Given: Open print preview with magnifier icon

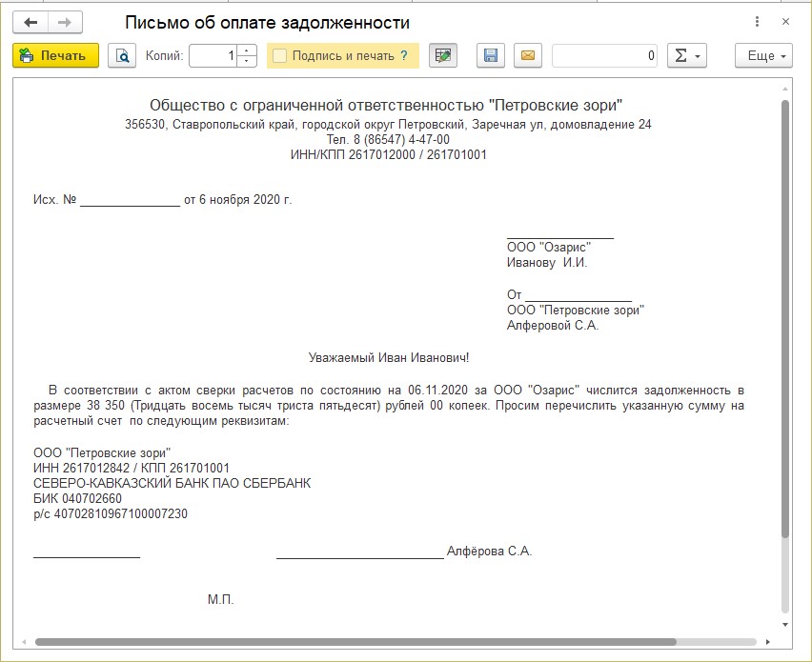Looking at the screenshot, I should 122,55.
